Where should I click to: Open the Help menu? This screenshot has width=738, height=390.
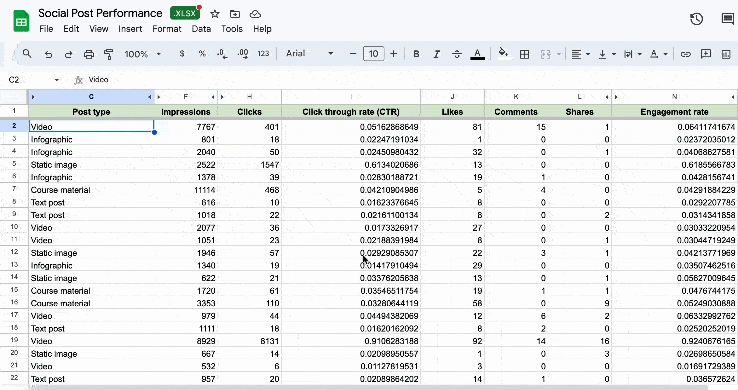(x=262, y=29)
